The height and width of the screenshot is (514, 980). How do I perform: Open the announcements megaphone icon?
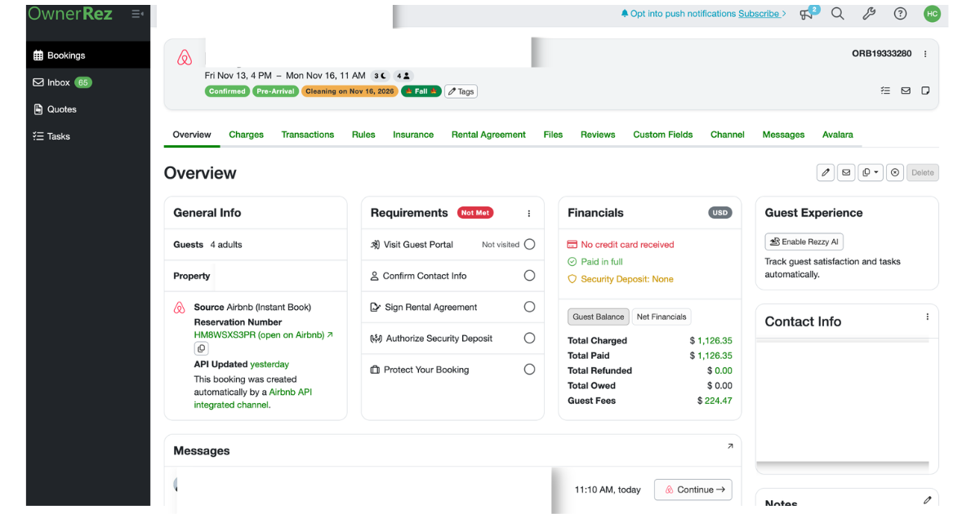point(808,13)
